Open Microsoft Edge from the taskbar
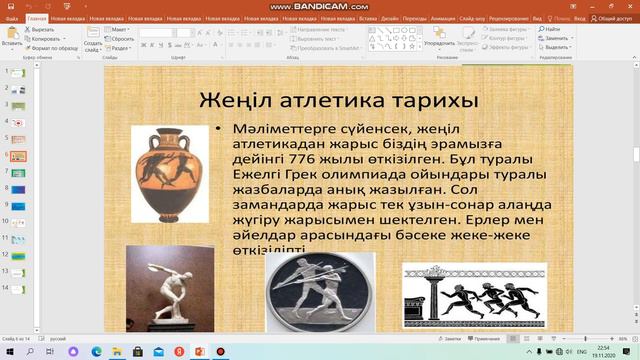Image resolution: width=640 pixels, height=360 pixels. (x=97, y=351)
